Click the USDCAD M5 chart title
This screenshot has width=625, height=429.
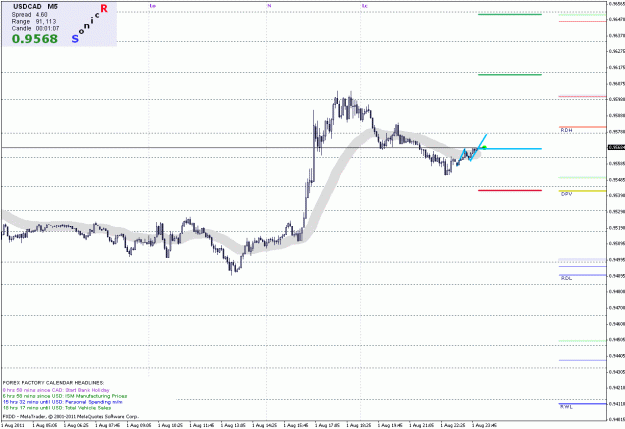35,7
